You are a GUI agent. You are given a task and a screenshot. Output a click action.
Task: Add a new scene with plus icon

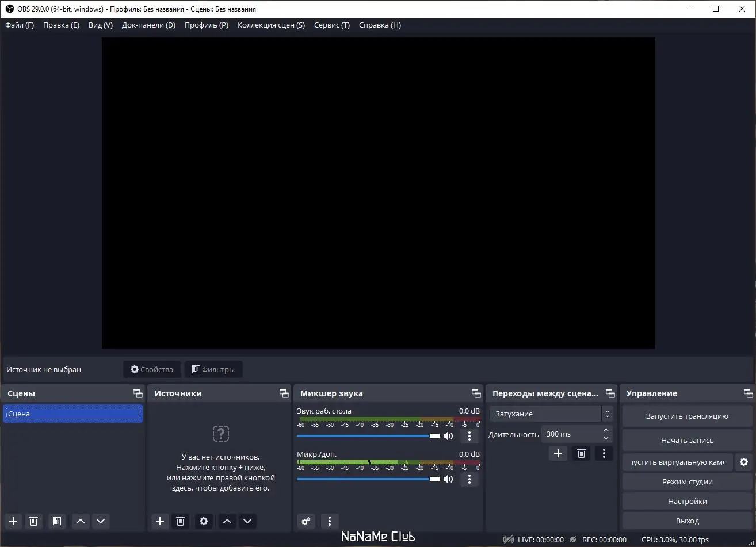[x=14, y=521]
